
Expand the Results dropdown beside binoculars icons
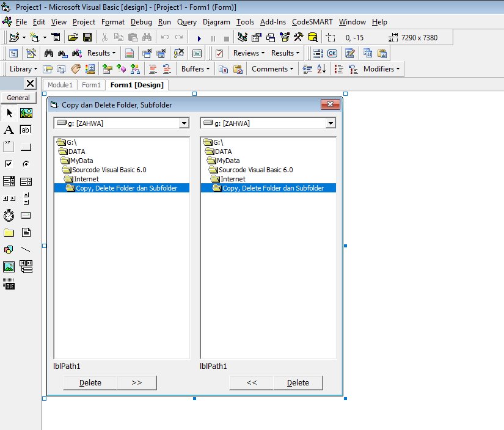101,53
